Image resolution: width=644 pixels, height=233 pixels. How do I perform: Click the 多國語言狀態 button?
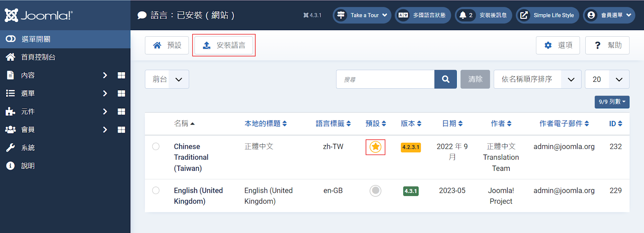coord(423,15)
